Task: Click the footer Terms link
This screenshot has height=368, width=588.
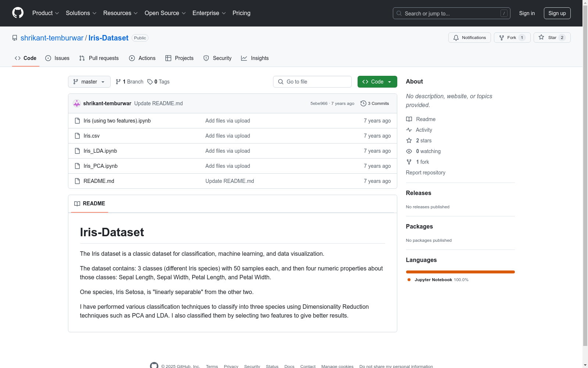Action: [212, 366]
